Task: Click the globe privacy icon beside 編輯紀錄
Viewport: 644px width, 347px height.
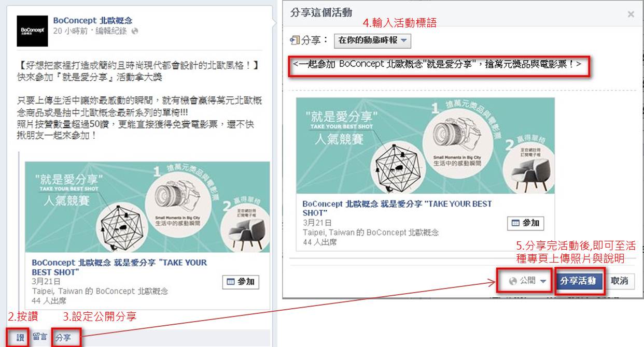Action: click(x=135, y=31)
